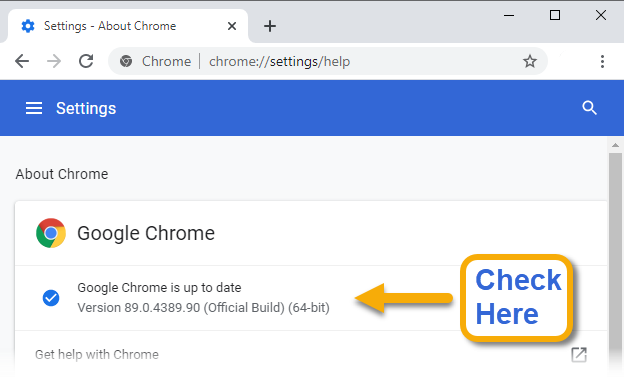This screenshot has height=378, width=624.
Task: Close the Chrome window
Action: coord(601,16)
